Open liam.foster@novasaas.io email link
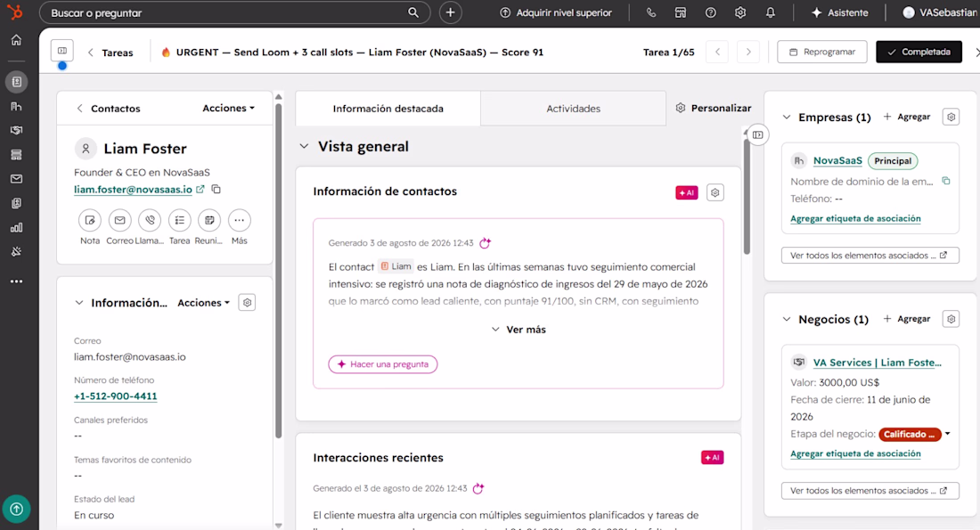 133,190
